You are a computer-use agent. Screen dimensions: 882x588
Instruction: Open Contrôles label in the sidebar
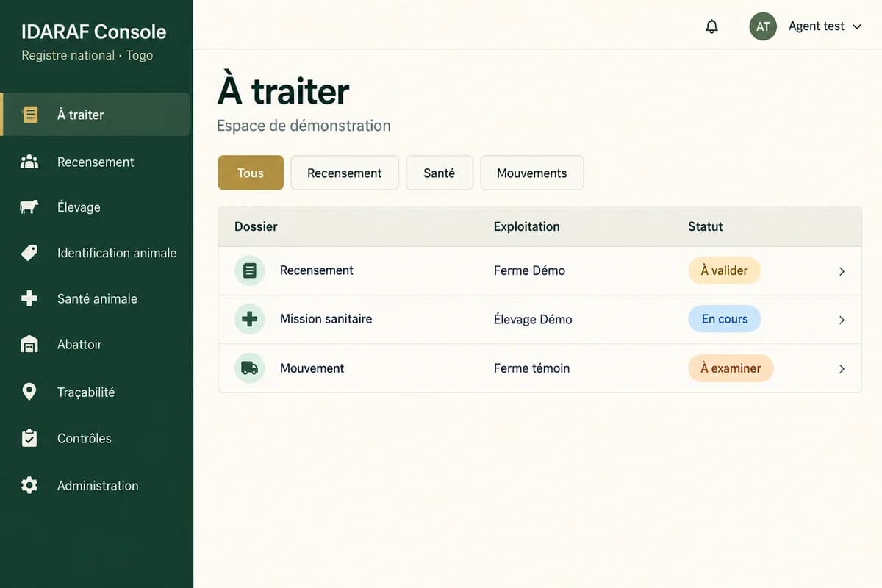pos(85,438)
